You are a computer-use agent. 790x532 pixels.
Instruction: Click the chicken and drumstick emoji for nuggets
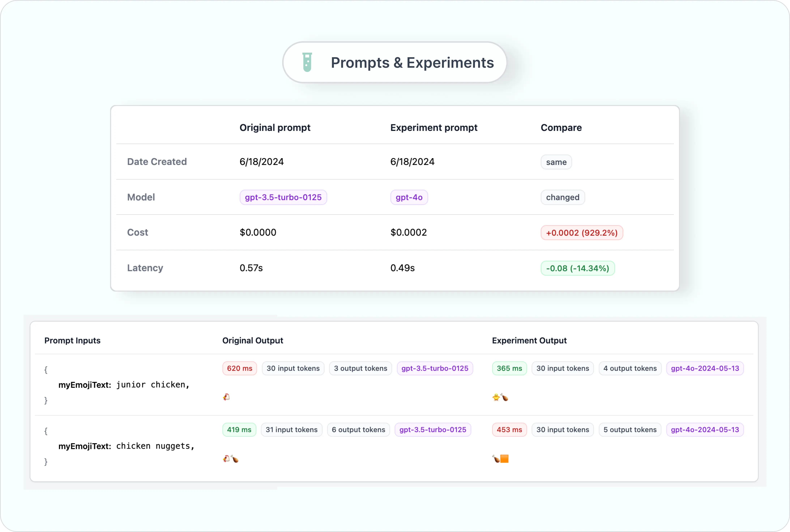(x=231, y=458)
